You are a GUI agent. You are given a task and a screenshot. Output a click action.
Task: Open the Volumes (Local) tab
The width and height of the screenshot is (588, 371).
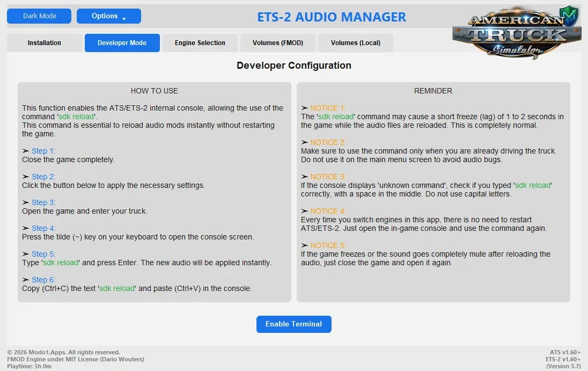pos(356,43)
